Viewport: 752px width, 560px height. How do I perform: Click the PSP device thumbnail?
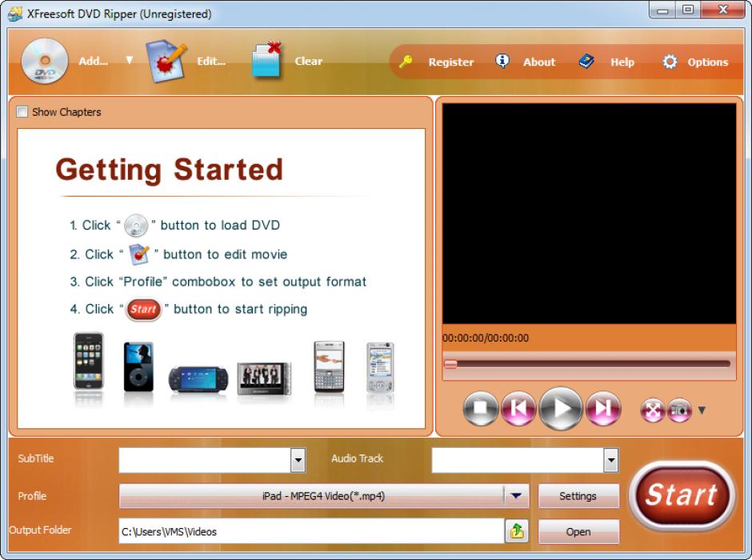tap(198, 378)
